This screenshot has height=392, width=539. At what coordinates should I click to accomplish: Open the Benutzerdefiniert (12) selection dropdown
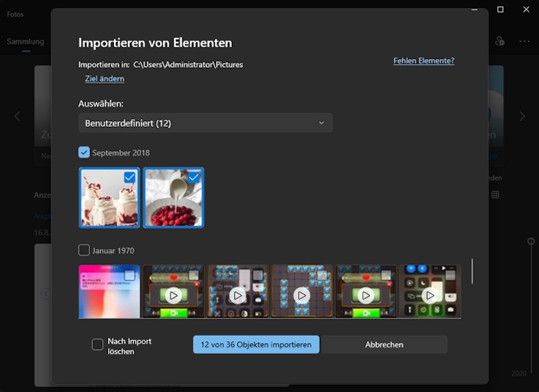pyautogui.click(x=205, y=123)
